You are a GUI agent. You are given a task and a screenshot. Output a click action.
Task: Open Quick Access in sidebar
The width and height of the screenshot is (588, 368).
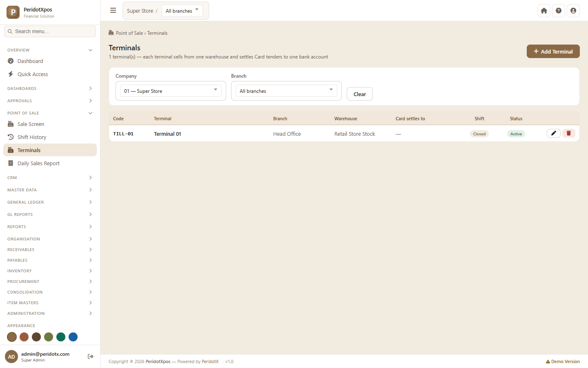pyautogui.click(x=50, y=74)
